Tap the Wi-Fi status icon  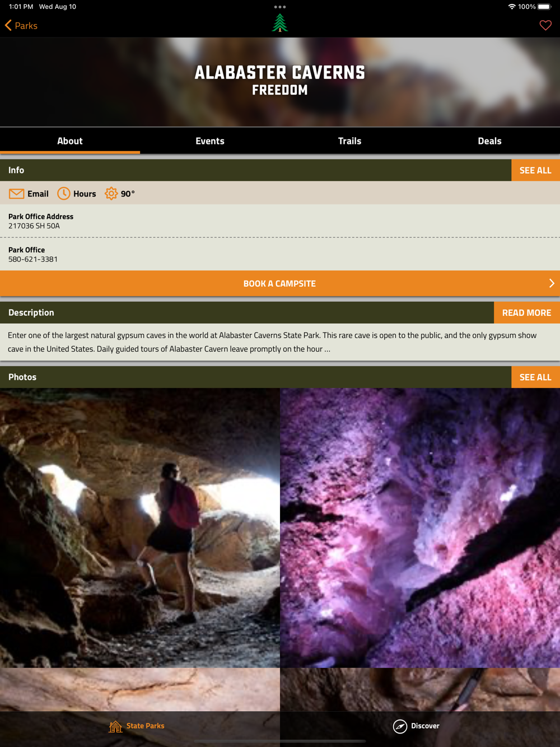pyautogui.click(x=511, y=7)
